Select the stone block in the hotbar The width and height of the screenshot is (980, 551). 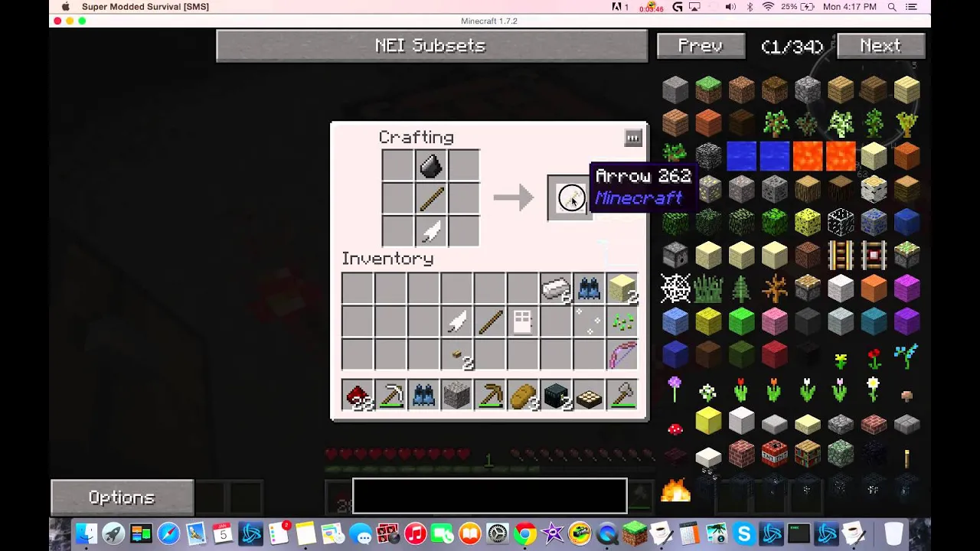pyautogui.click(x=456, y=396)
